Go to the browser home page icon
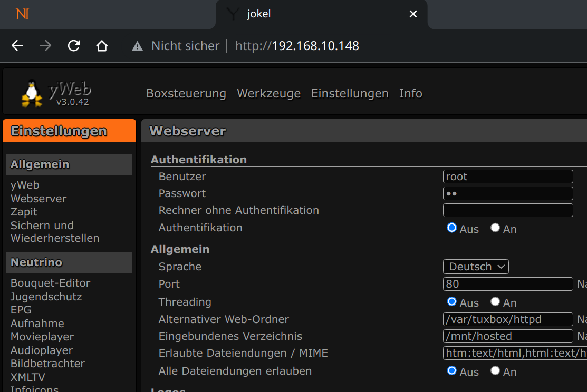This screenshot has width=587, height=392. pyautogui.click(x=102, y=46)
